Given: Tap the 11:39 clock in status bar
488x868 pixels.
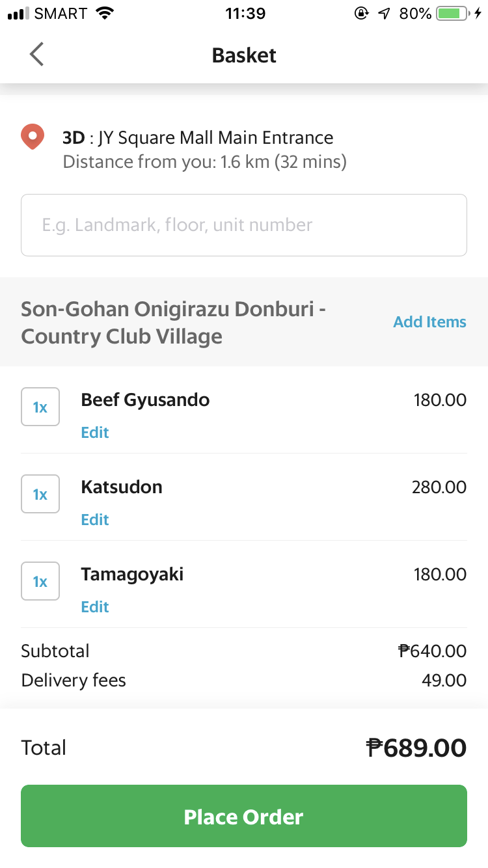Looking at the screenshot, I should pos(245,13).
